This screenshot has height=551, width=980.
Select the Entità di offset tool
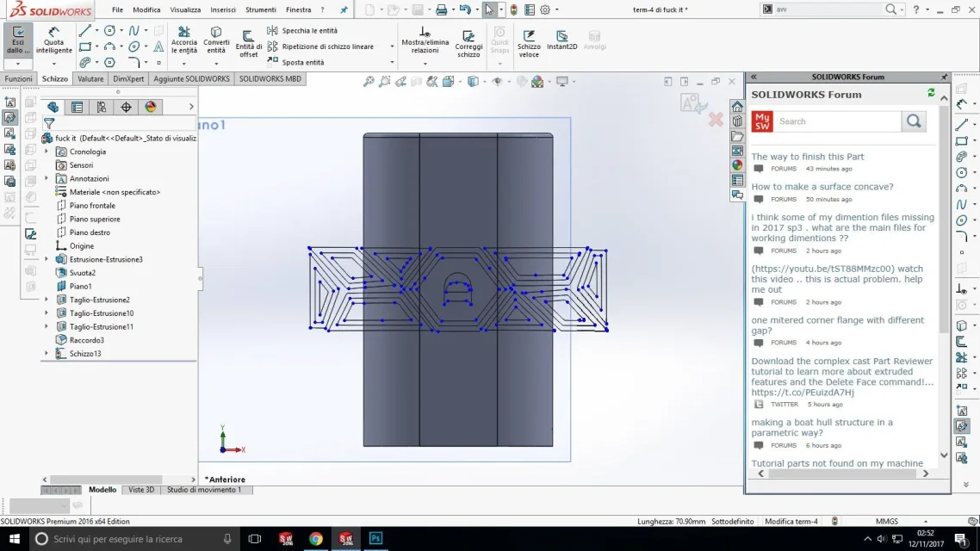tap(249, 43)
